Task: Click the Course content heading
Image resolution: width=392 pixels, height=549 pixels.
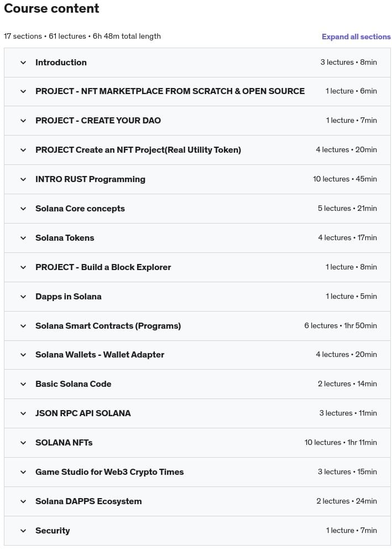Action: pyautogui.click(x=51, y=9)
